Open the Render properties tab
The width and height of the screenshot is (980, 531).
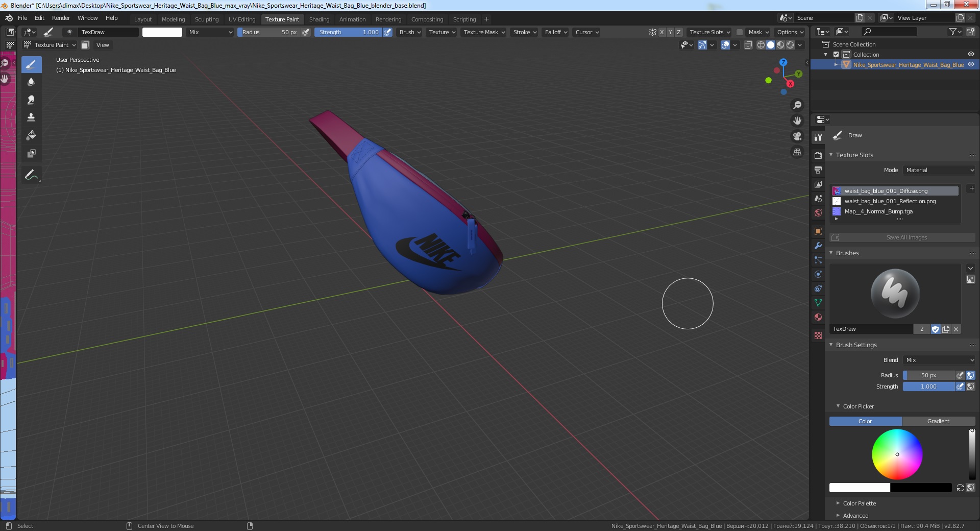pyautogui.click(x=818, y=155)
